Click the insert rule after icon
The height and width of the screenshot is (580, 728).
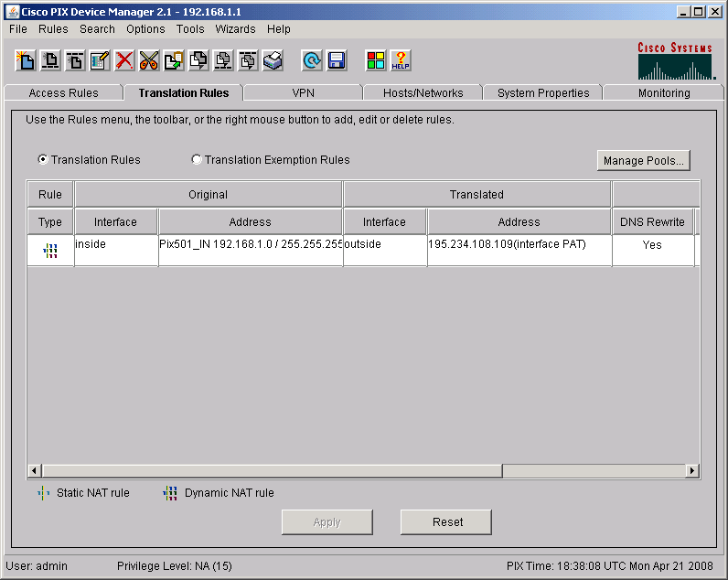click(75, 60)
